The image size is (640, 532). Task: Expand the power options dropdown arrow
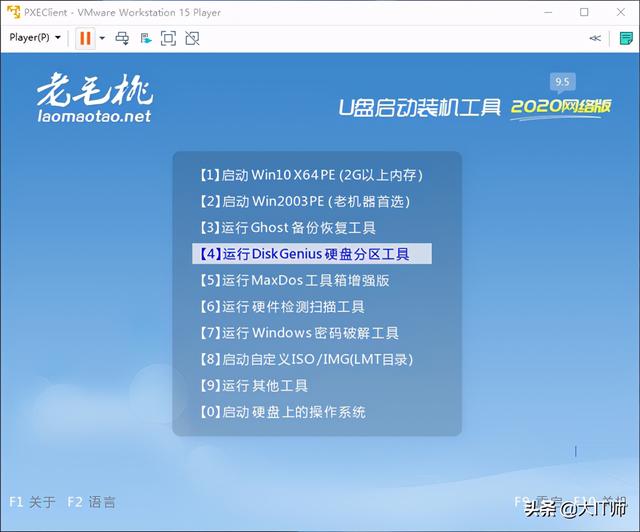coord(102,38)
